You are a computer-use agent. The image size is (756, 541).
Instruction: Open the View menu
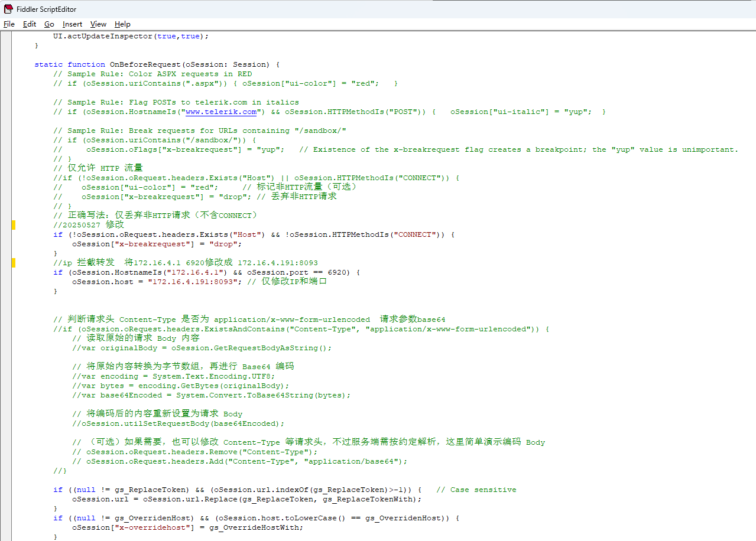point(98,24)
